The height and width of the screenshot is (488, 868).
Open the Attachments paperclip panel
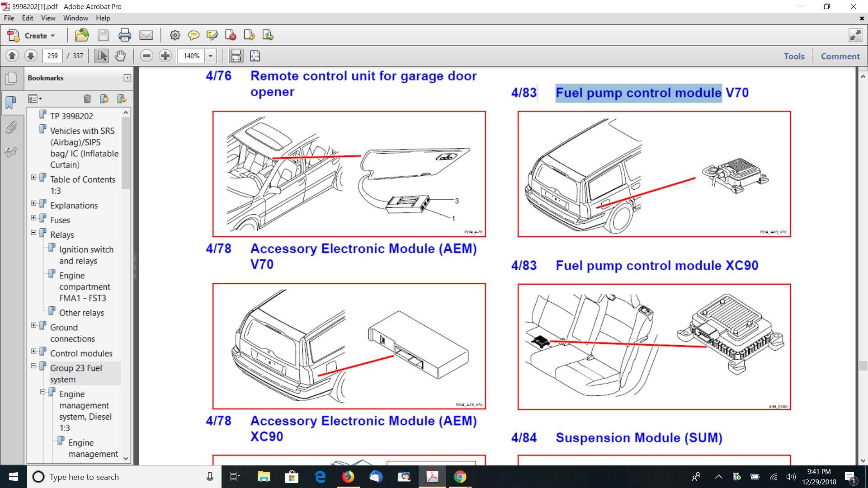click(x=11, y=127)
